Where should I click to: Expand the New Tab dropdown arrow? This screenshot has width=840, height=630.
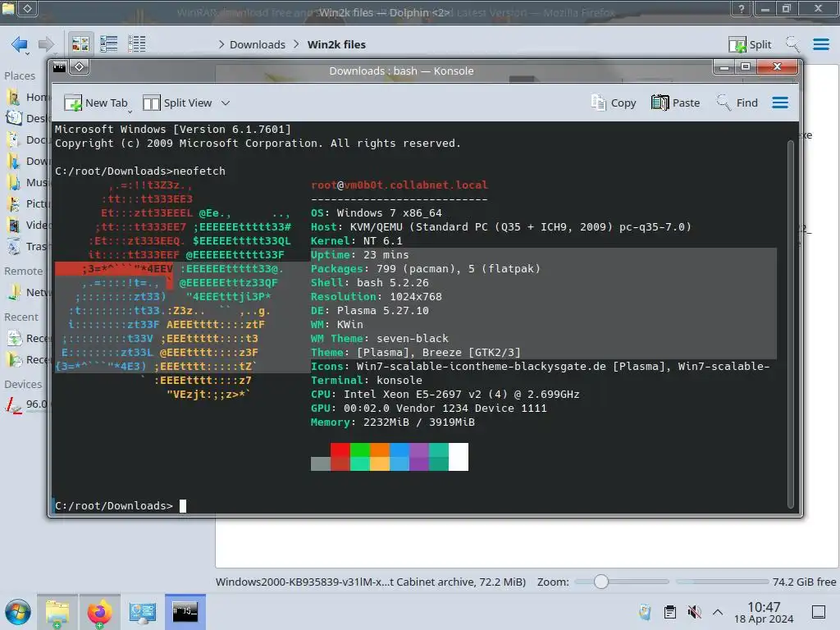130,112
